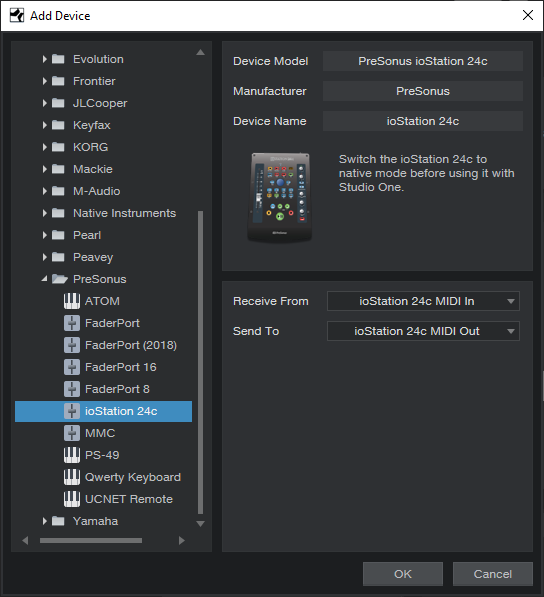Click the Mackie folder icon
544x597 pixels.
point(58,169)
